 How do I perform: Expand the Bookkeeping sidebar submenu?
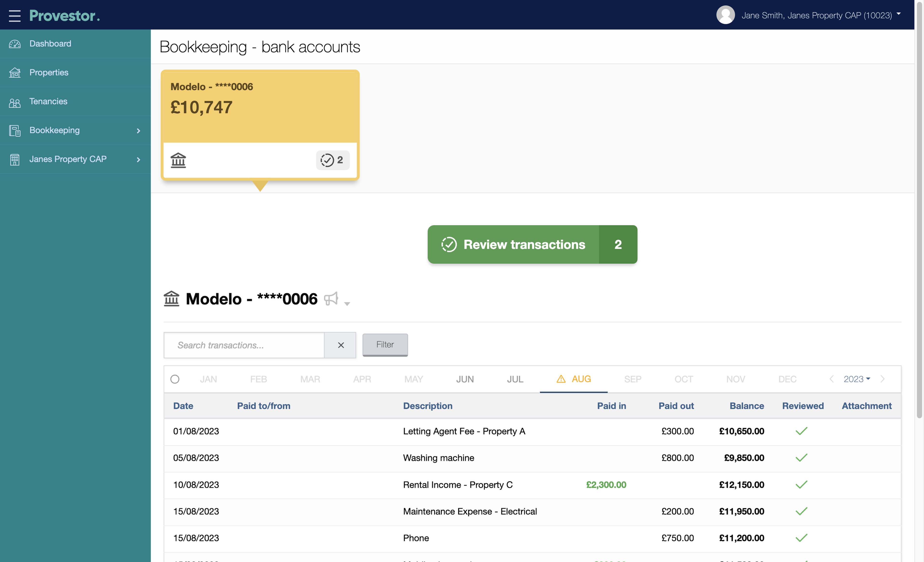point(138,130)
